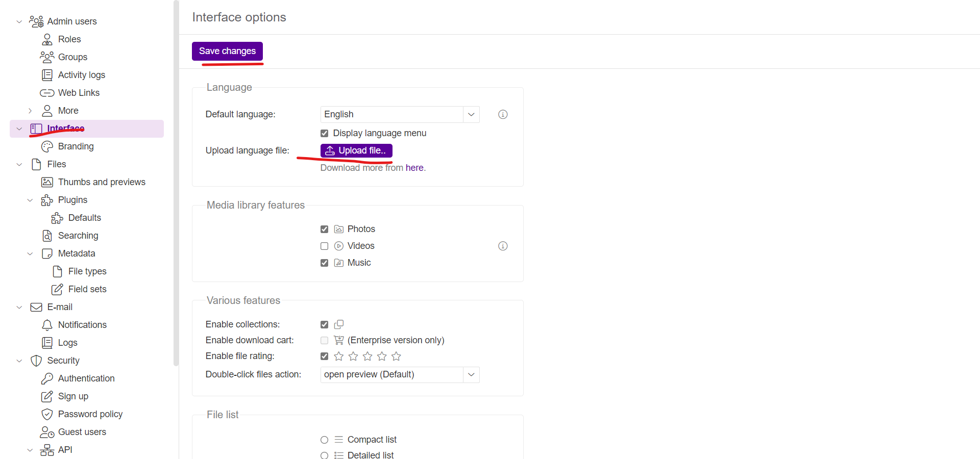Click the 'here' download link
The width and height of the screenshot is (980, 459).
[x=414, y=168]
